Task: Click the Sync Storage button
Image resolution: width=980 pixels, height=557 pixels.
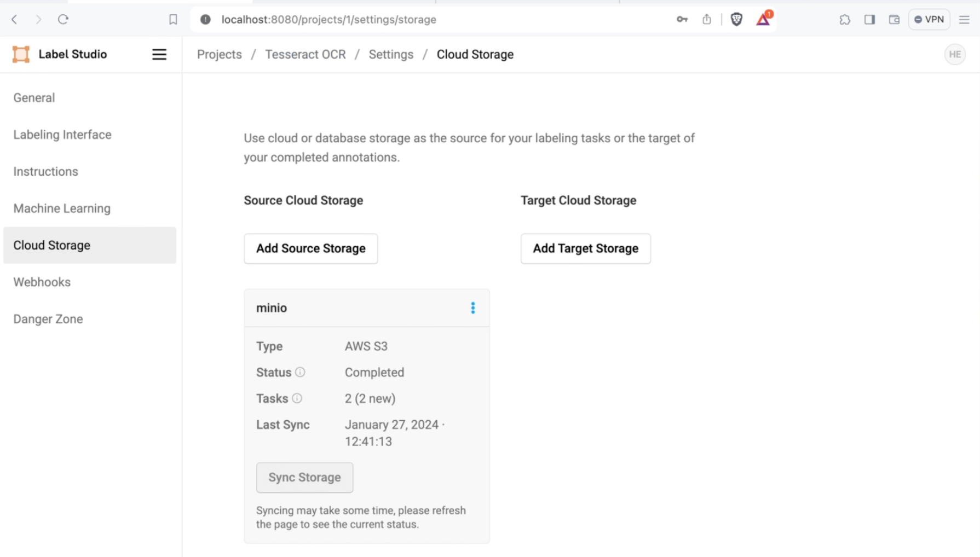Action: click(305, 478)
